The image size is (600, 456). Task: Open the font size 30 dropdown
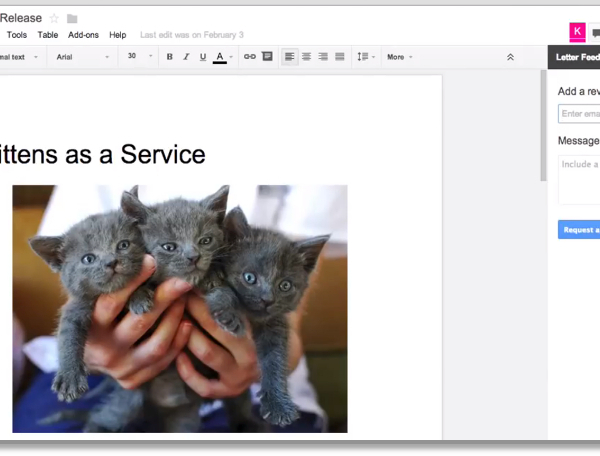click(x=139, y=57)
